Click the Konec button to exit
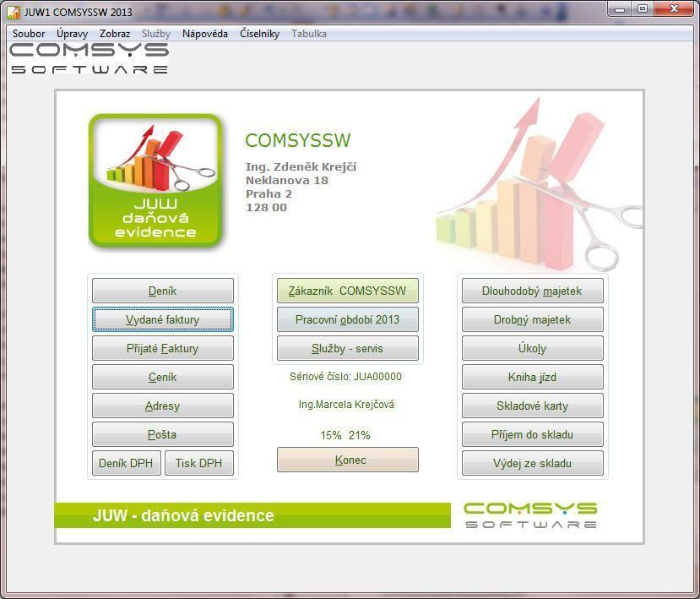 [x=347, y=460]
